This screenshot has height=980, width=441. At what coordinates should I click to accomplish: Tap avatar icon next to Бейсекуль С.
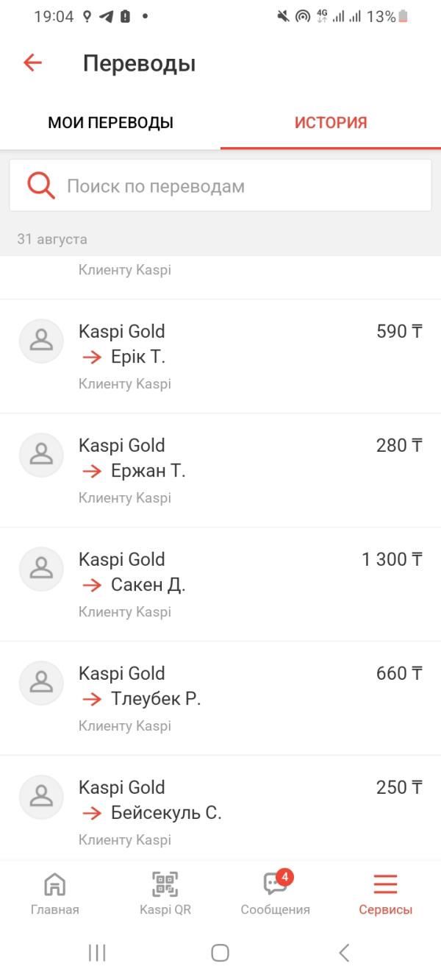41,797
